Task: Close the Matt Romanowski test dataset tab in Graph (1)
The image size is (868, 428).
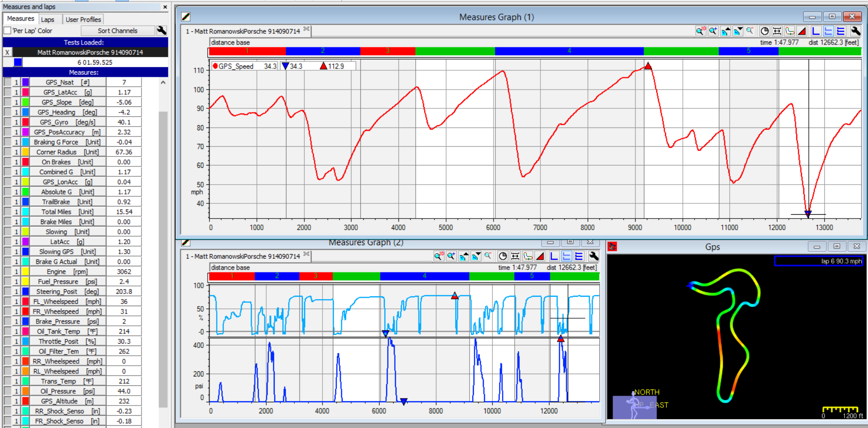Action: (x=307, y=29)
